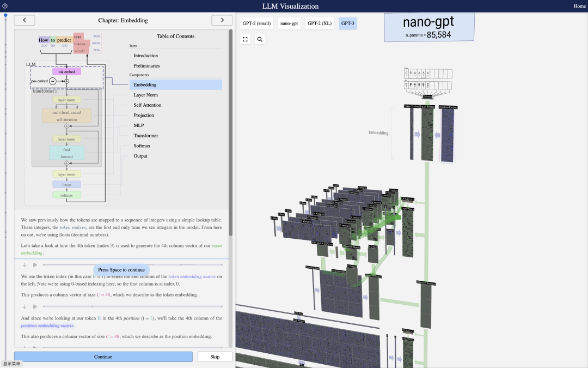This screenshot has height=368, width=588.
Task: Select the GPT-3 model
Action: pos(347,23)
